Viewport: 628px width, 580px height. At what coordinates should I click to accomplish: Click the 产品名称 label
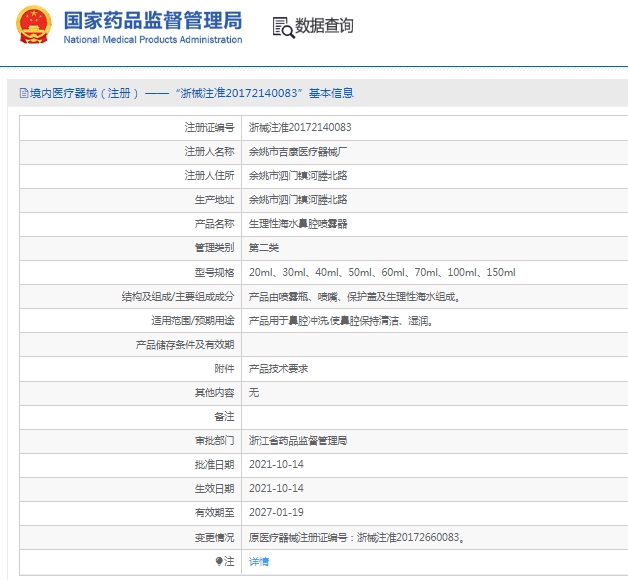click(x=214, y=224)
